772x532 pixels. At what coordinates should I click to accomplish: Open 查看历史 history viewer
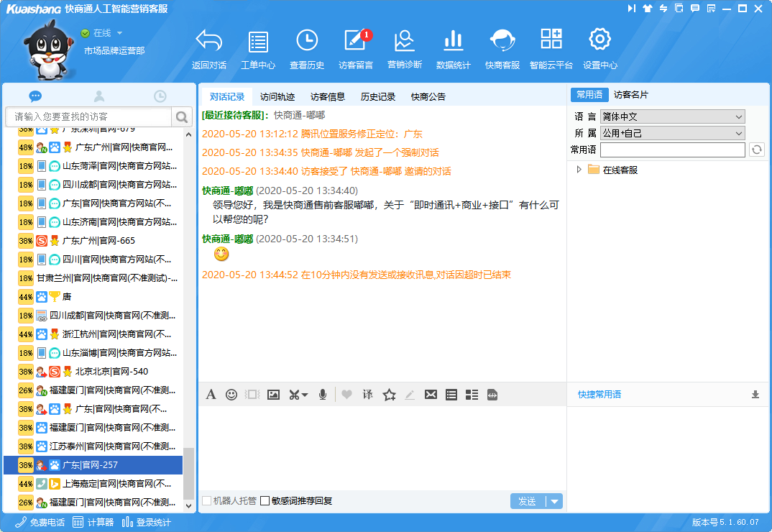(x=307, y=42)
